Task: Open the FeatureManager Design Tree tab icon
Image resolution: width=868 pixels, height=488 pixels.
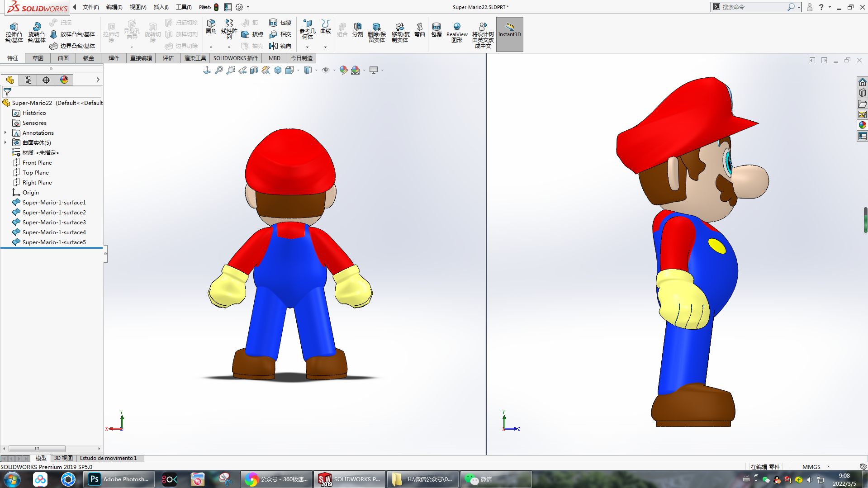Action: 10,80
